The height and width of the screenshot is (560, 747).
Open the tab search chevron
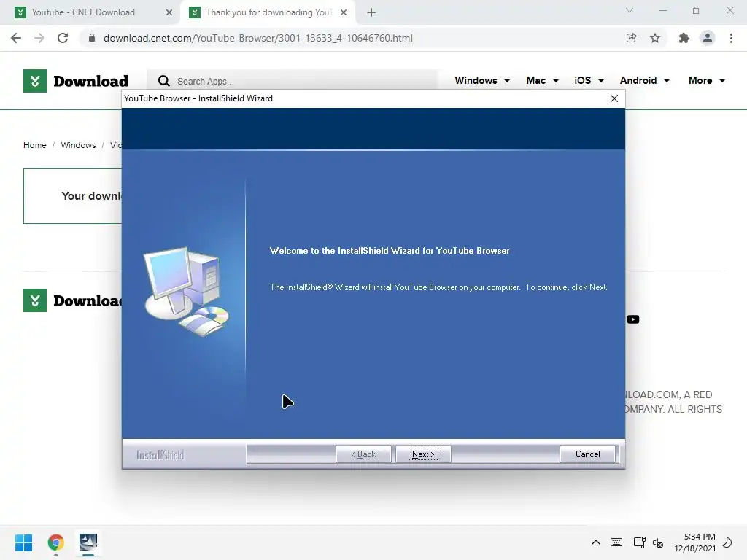click(630, 10)
